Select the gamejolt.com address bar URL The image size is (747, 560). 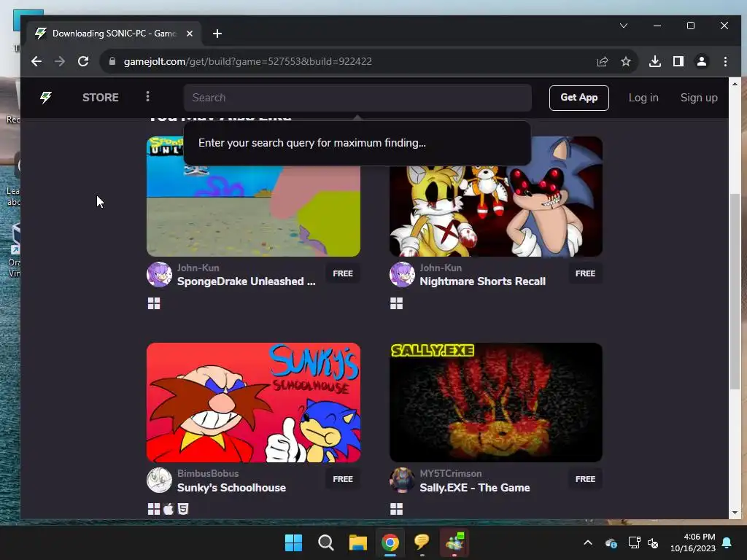pyautogui.click(x=248, y=61)
